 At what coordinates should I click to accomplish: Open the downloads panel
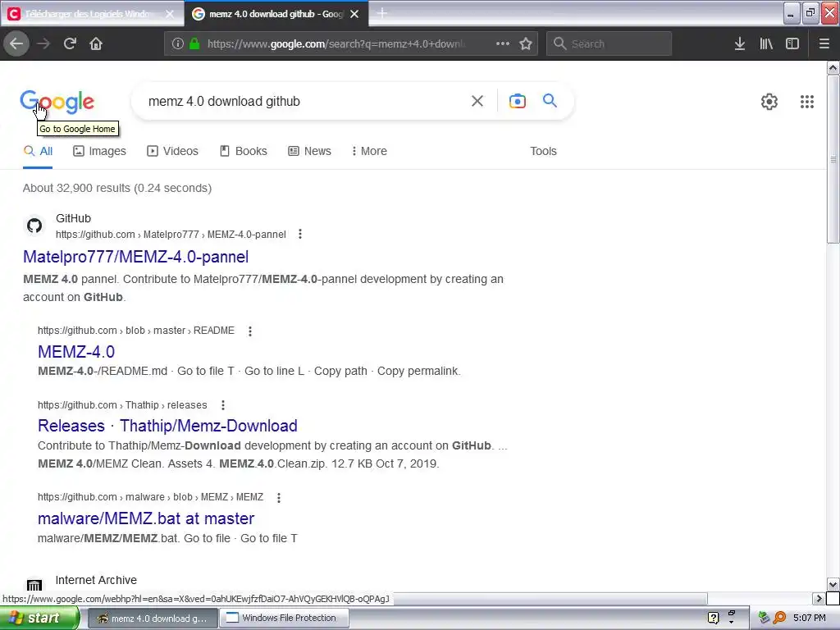(740, 43)
